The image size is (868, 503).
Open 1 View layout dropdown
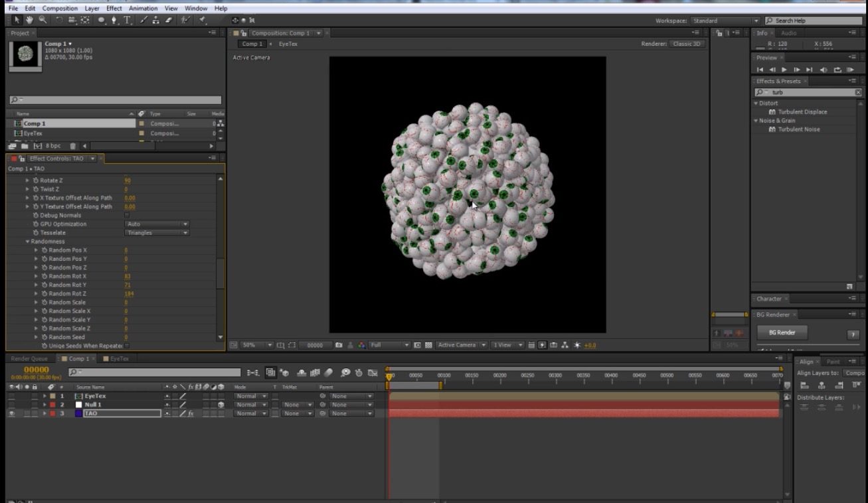(508, 345)
